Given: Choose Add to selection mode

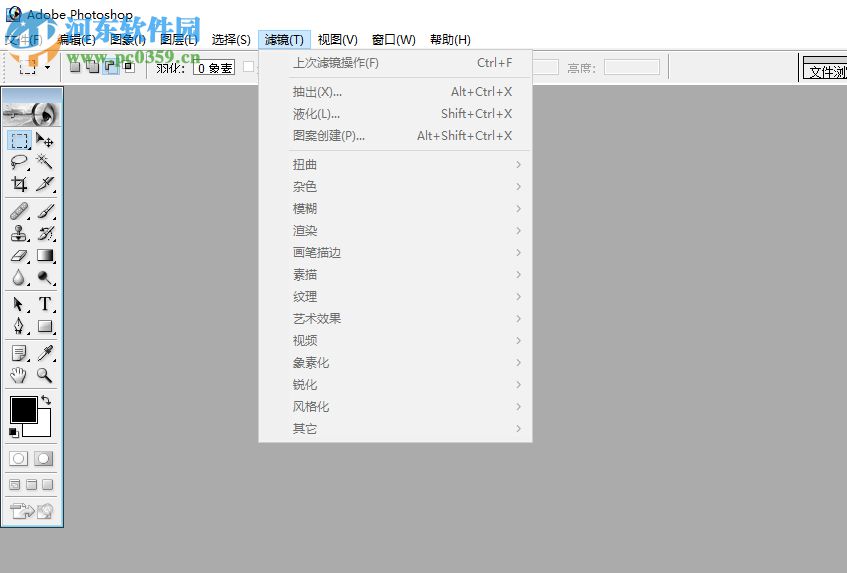Looking at the screenshot, I should (93, 66).
